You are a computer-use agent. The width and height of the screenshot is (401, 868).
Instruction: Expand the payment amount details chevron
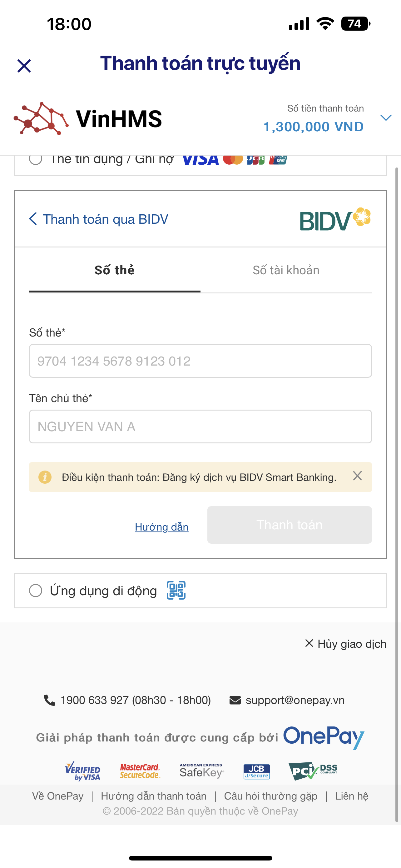click(x=385, y=117)
